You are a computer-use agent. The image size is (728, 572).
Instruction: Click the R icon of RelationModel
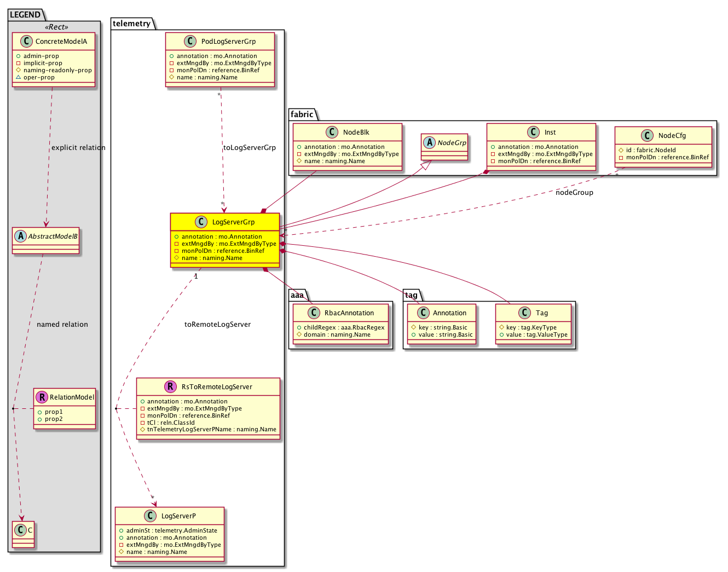click(x=42, y=397)
